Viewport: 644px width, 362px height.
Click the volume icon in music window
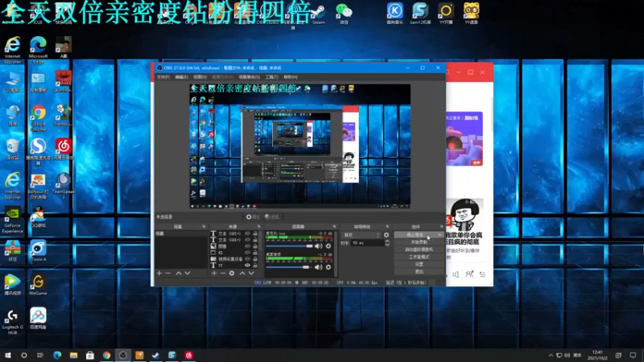click(x=456, y=274)
